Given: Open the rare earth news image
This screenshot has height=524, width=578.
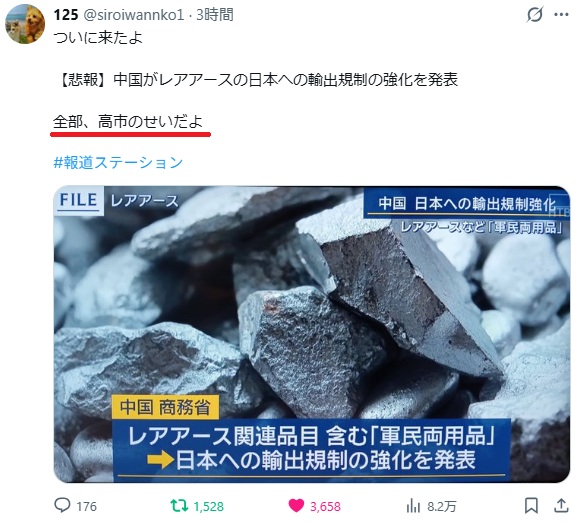Looking at the screenshot, I should [312, 334].
